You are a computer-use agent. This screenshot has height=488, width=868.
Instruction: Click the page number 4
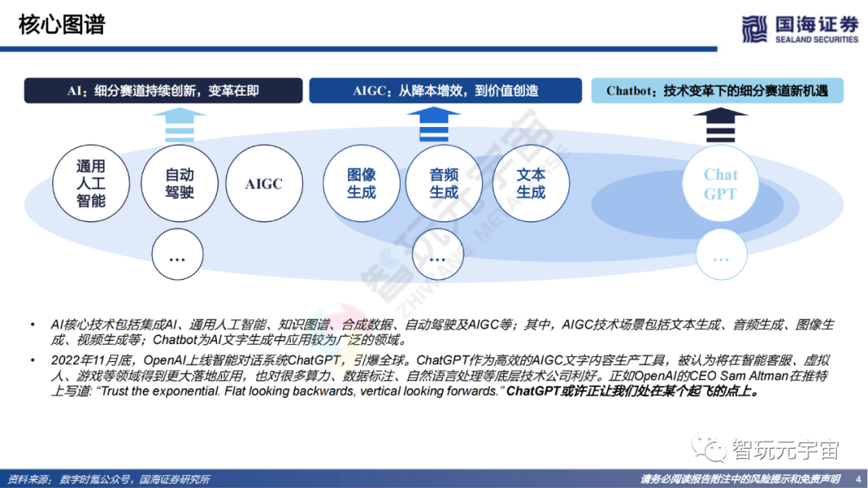pos(858,480)
